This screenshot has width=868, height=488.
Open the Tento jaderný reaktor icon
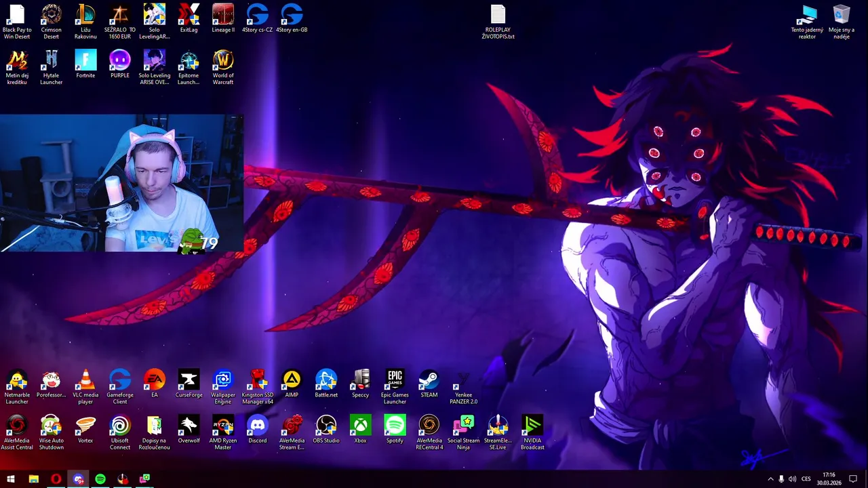point(807,22)
